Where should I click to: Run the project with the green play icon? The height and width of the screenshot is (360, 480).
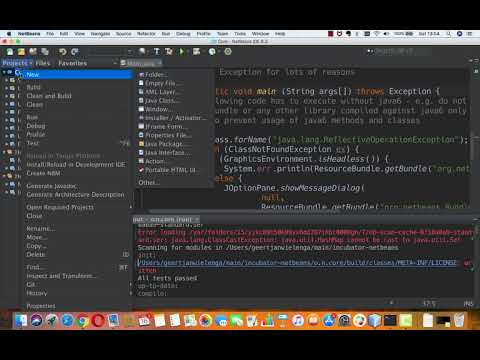point(182,52)
